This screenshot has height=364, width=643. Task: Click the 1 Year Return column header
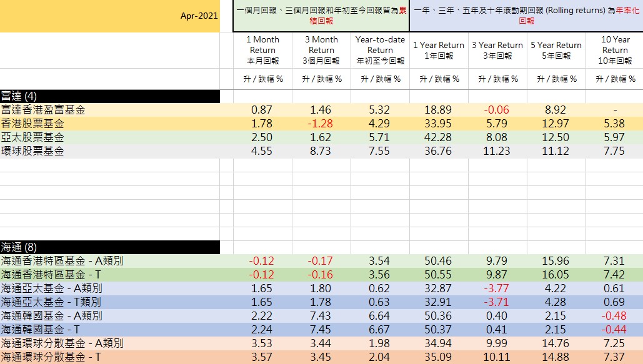pyautogui.click(x=439, y=50)
